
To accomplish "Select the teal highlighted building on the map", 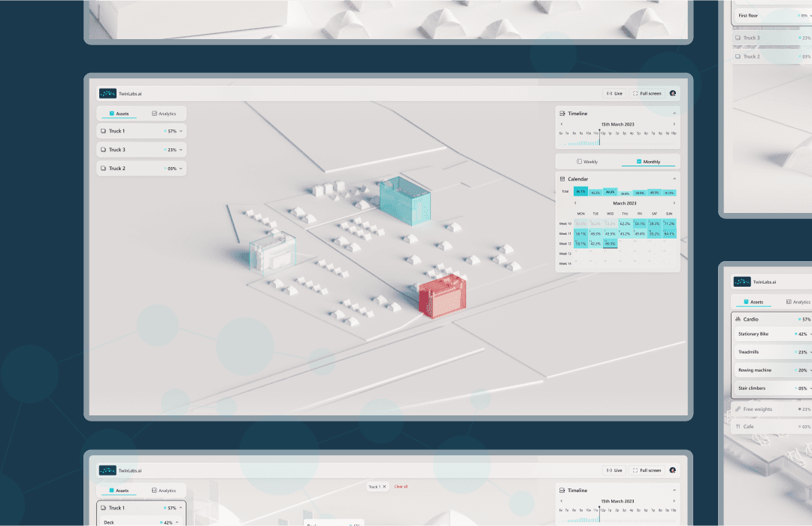I will click(x=405, y=201).
